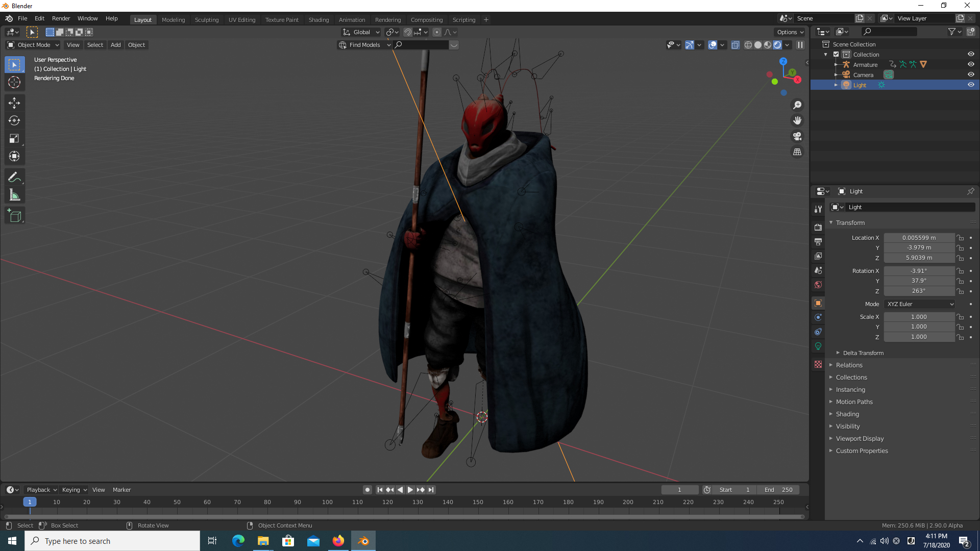
Task: Open the Global transform orientation dropdown
Action: tap(361, 32)
